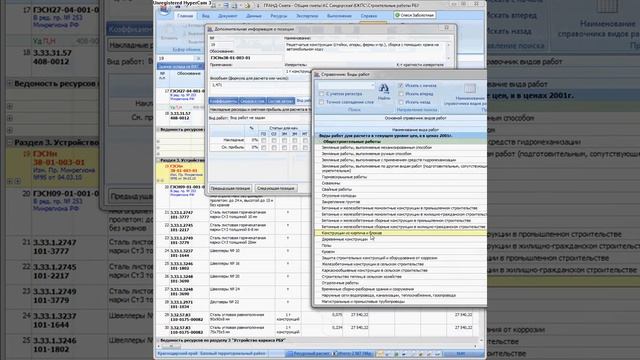Click the Обоснование field ГЭСНм38-01-003-01
The width and height of the screenshot is (640, 360).
click(245, 58)
